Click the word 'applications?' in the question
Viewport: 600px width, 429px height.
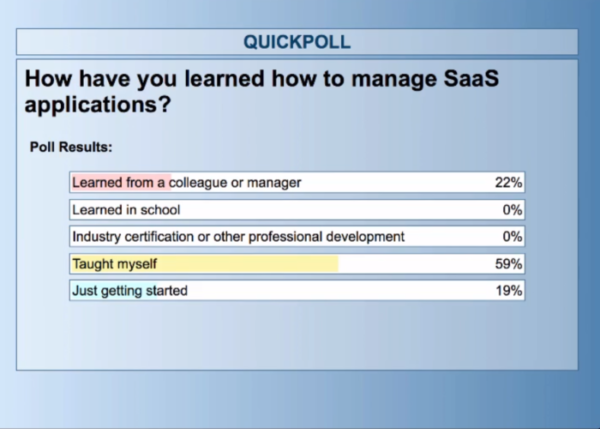pos(98,104)
